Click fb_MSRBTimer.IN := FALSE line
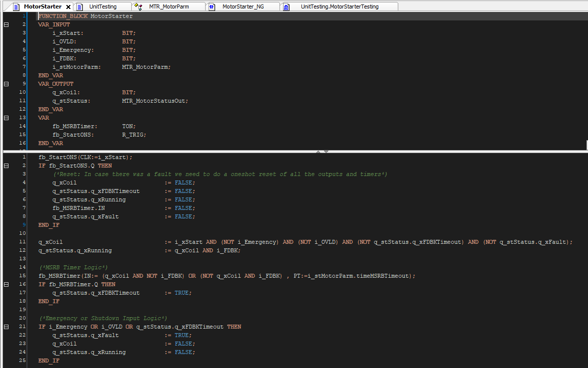This screenshot has width=588, height=368. click(124, 208)
